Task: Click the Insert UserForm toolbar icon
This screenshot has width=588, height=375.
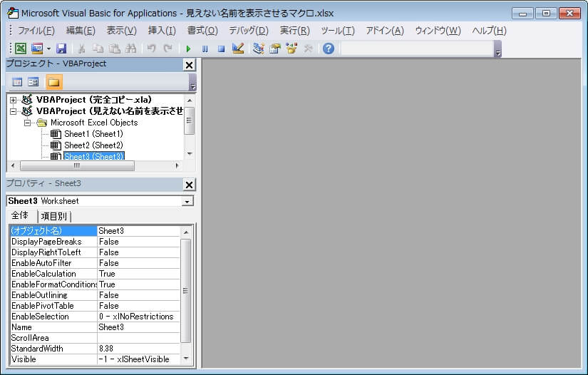Action: pyautogui.click(x=37, y=48)
